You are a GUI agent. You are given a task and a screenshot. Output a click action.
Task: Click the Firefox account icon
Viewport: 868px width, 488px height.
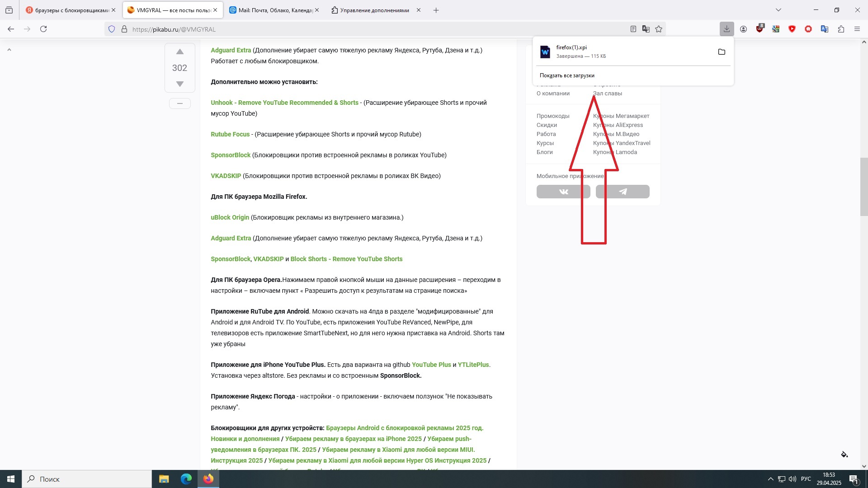pyautogui.click(x=743, y=29)
